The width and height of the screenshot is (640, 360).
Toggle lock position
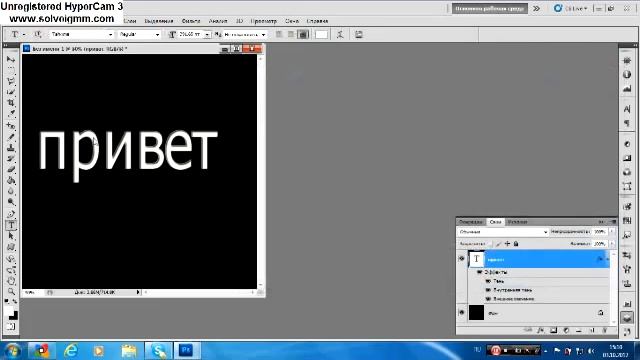(x=507, y=244)
